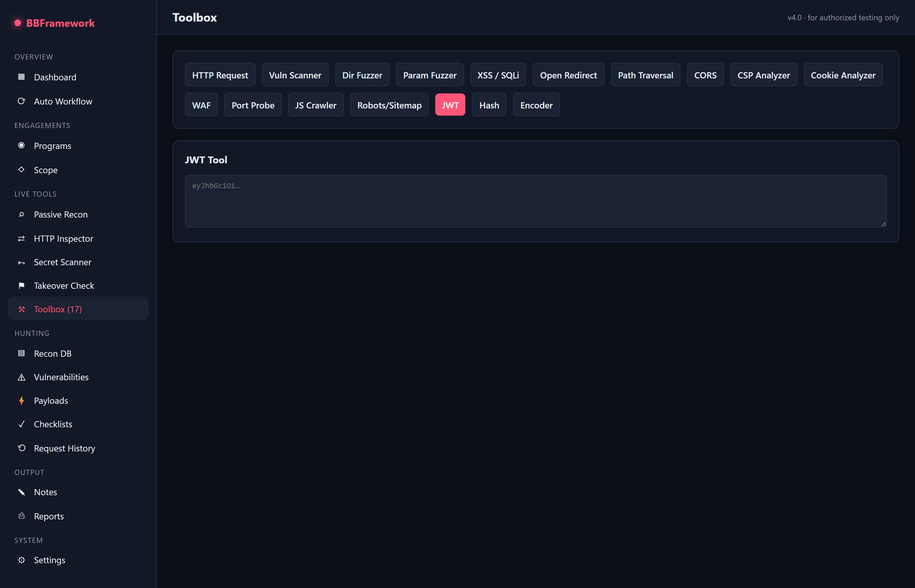
Task: Open Request History
Action: pos(78,448)
